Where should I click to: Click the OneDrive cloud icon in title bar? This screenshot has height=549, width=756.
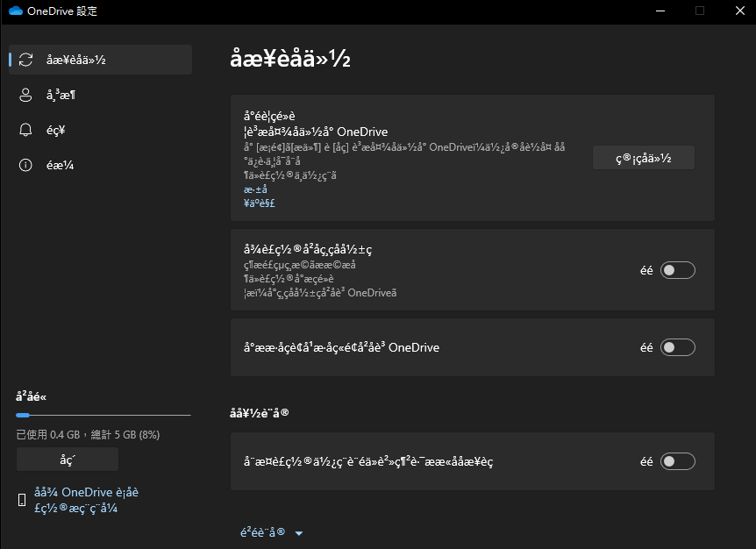coord(15,11)
